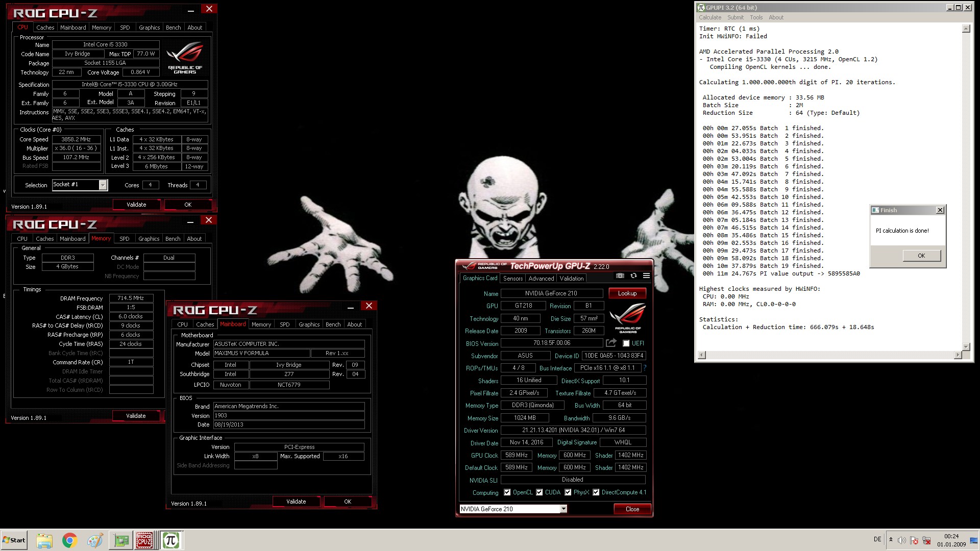Open Action Center flag icon in tray
Viewport: 980px width, 551px height.
pyautogui.click(x=914, y=540)
